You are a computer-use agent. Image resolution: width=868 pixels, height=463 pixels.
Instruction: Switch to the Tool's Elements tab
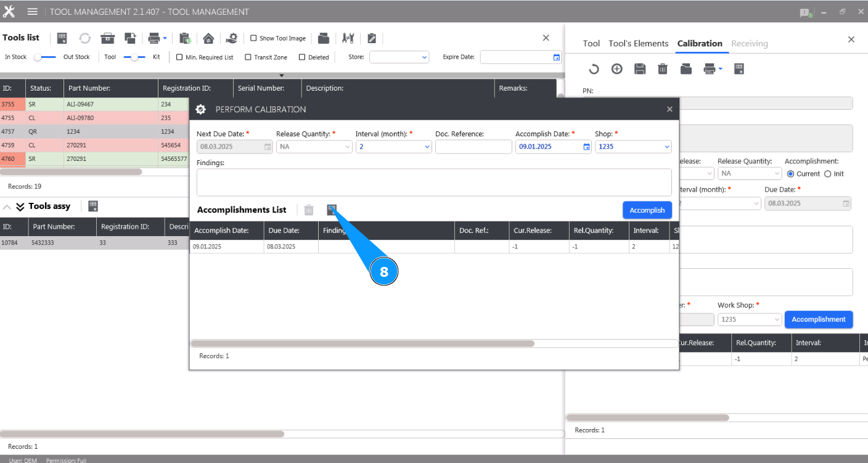(x=638, y=44)
